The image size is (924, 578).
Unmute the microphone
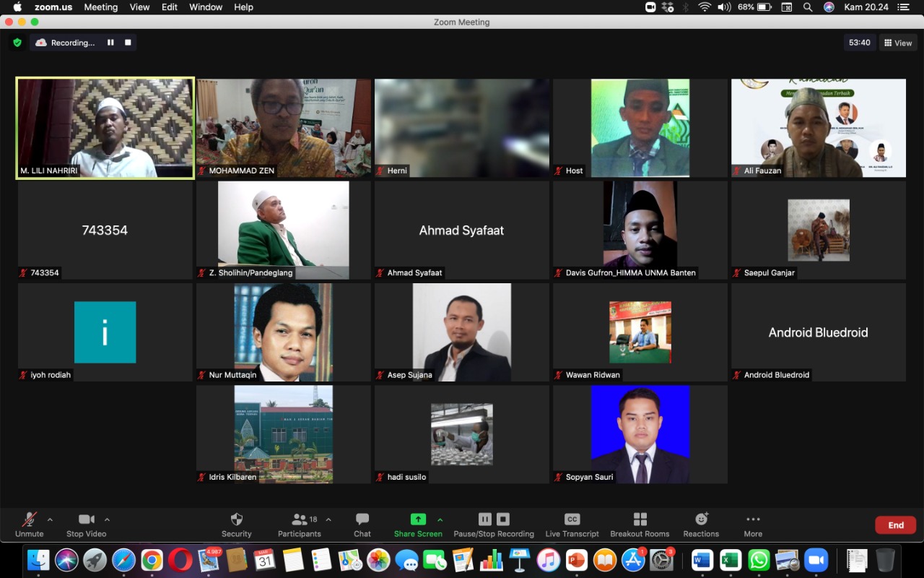[30, 525]
